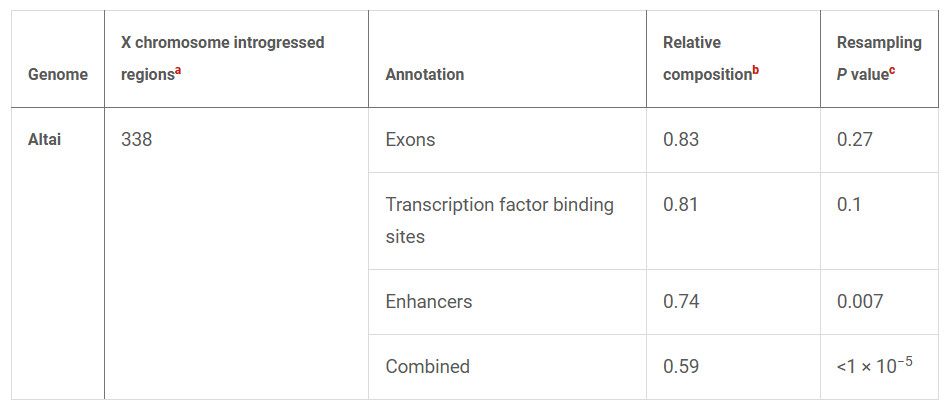Click Transcription factor binding sites cell
950x405 pixels.
[x=499, y=221]
